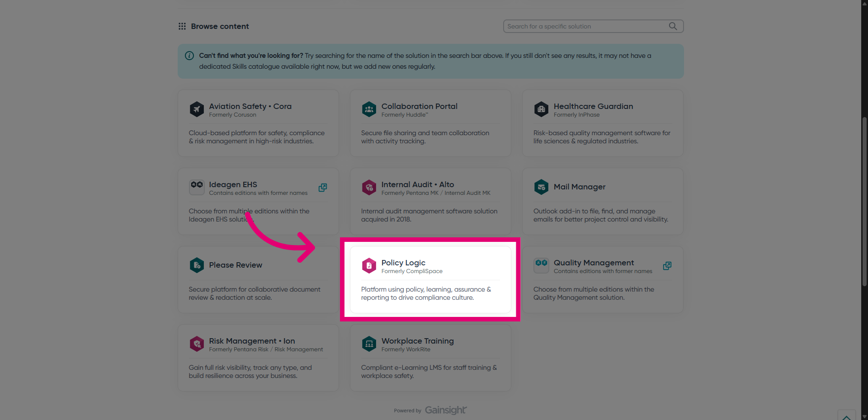Click the scrollbar down arrow
This screenshot has width=868, height=420.
point(864,416)
